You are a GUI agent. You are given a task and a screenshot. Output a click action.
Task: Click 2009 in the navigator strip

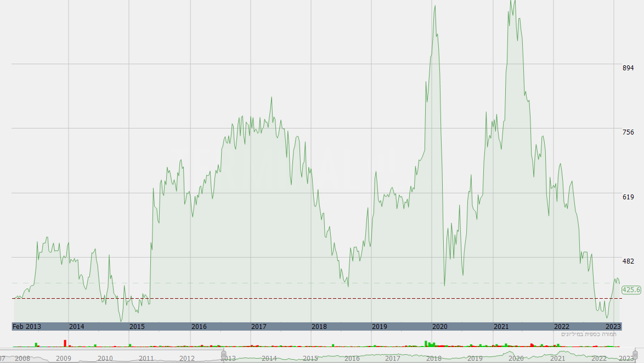pos(63,359)
